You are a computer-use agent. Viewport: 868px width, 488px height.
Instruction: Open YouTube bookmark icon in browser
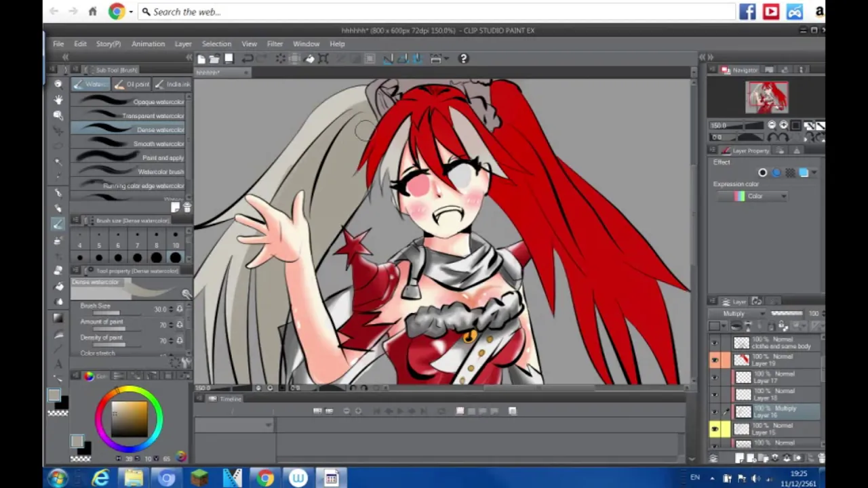coord(771,12)
